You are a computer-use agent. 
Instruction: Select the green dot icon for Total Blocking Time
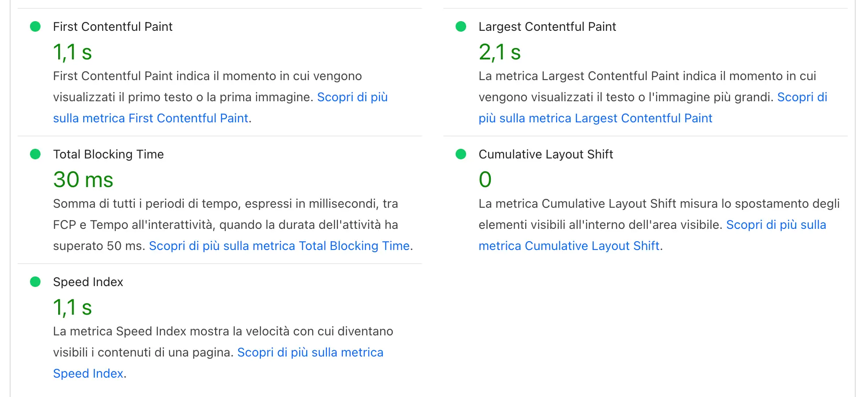(x=35, y=154)
